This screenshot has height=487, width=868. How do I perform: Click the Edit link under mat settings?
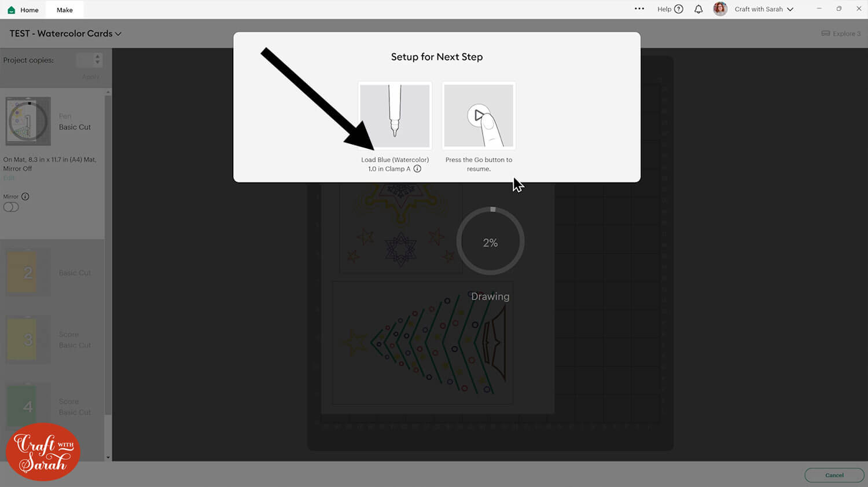[x=9, y=178]
